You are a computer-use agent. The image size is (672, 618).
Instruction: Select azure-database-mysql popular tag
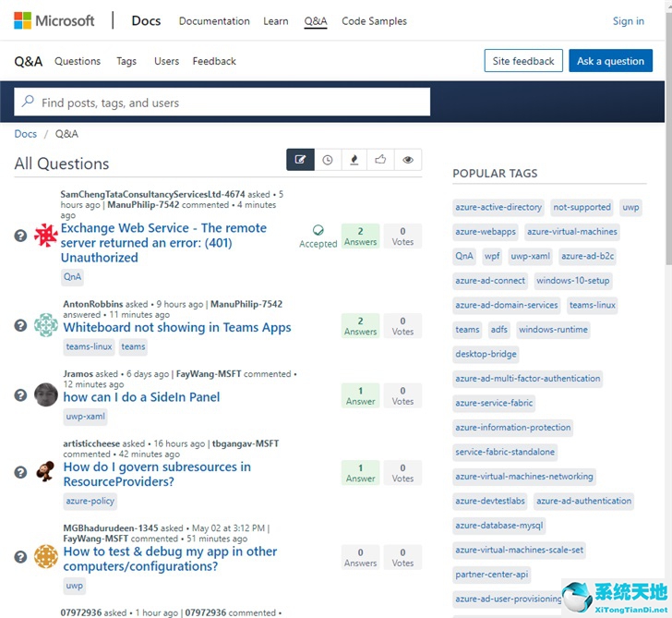coord(498,526)
